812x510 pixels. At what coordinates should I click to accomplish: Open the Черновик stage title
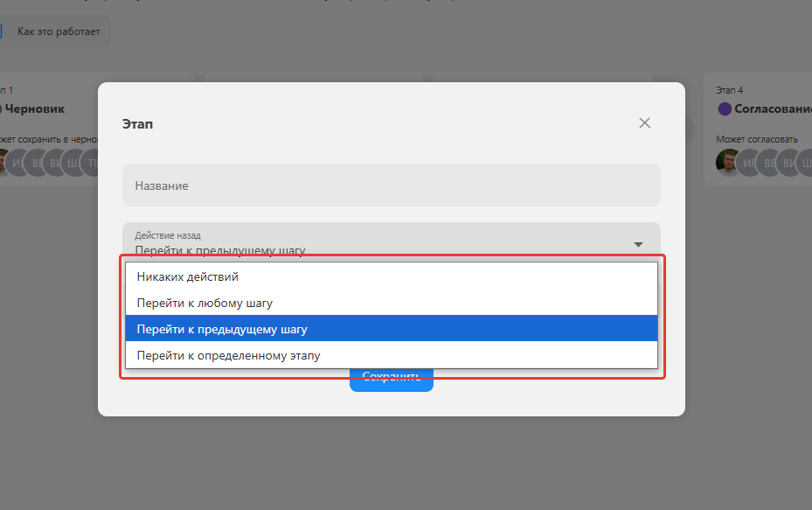[x=35, y=109]
